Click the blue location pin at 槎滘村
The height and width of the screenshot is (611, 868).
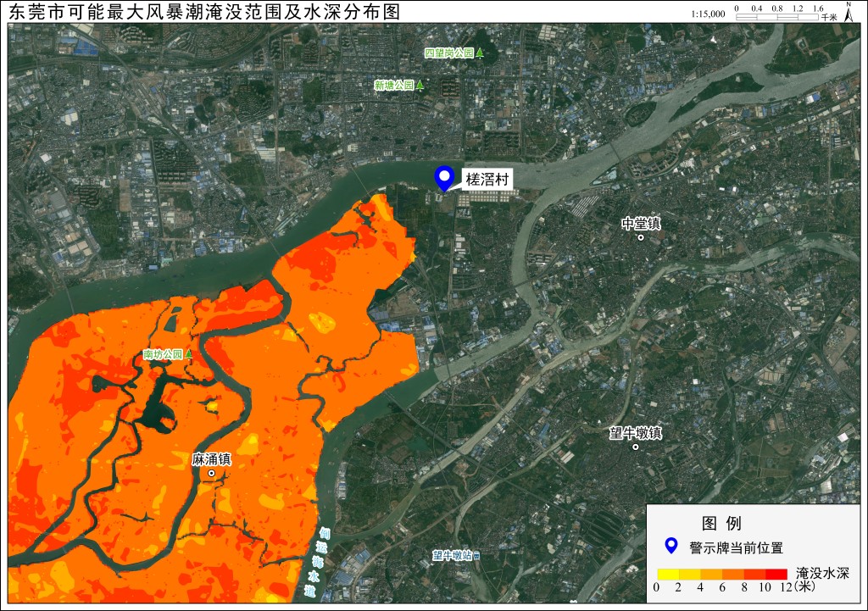[x=443, y=178]
